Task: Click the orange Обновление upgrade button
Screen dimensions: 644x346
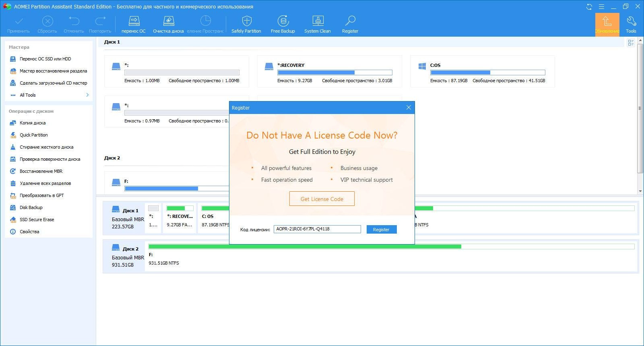Action: 607,25
